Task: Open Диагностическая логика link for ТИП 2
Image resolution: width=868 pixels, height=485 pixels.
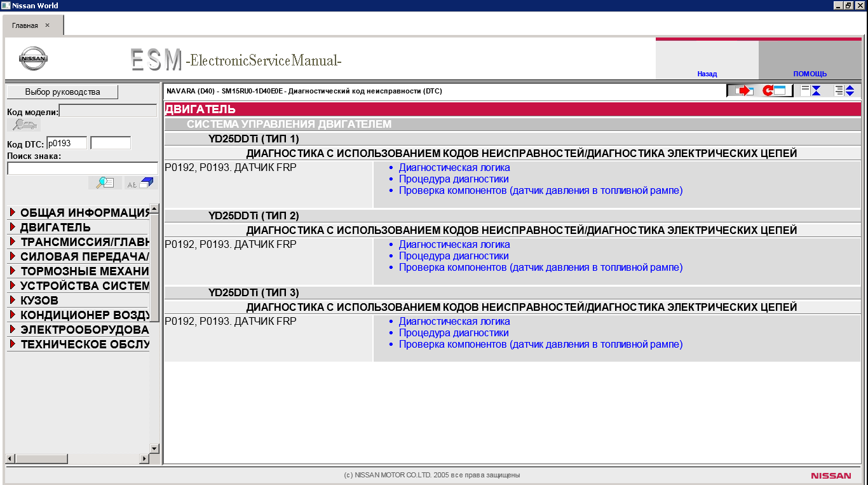Action: 454,245
